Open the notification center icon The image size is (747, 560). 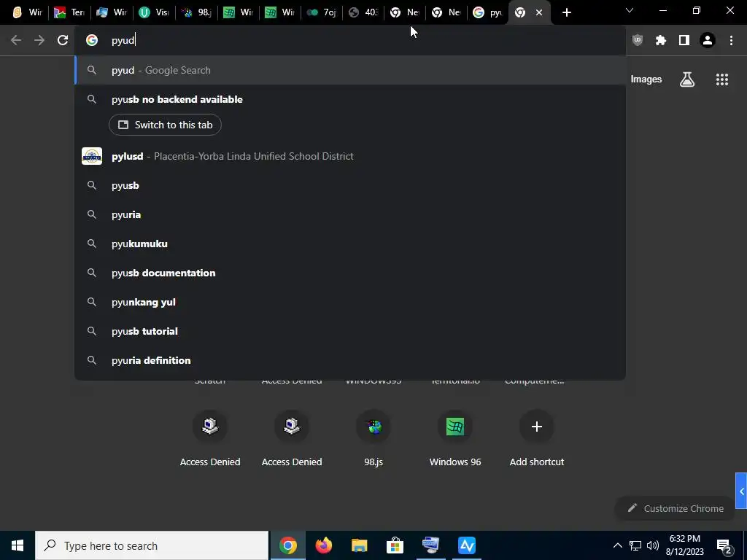(724, 545)
